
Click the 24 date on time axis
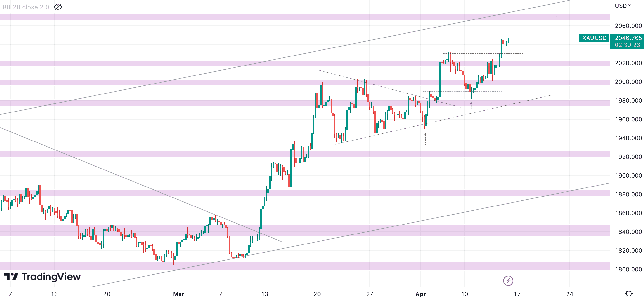point(569,294)
